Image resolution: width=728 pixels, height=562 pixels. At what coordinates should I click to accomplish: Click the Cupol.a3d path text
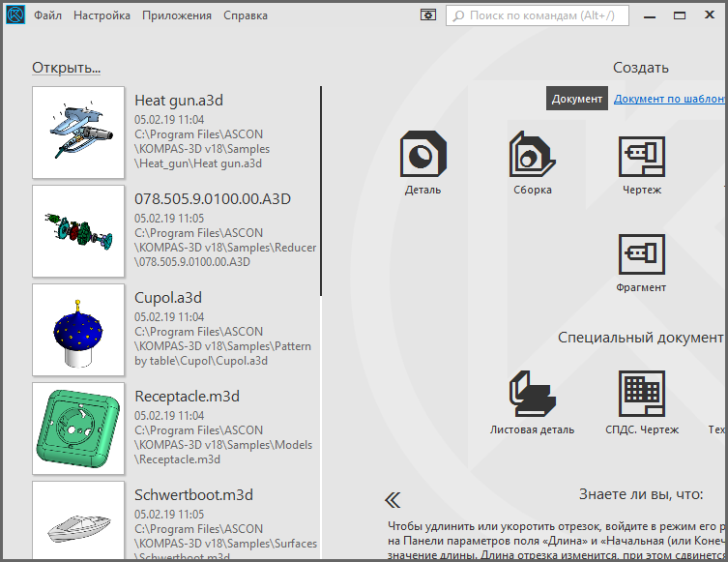[222, 346]
